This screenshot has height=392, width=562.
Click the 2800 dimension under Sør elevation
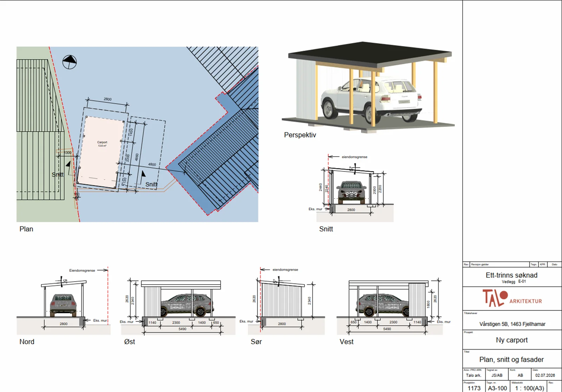pyautogui.click(x=282, y=324)
